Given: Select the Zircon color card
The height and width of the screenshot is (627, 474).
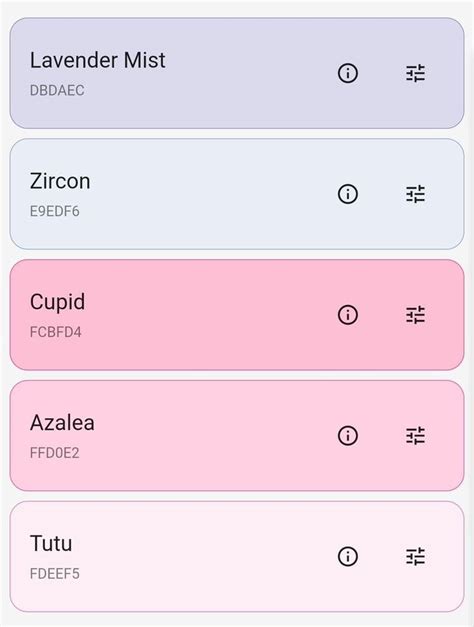Looking at the screenshot, I should pyautogui.click(x=237, y=194).
